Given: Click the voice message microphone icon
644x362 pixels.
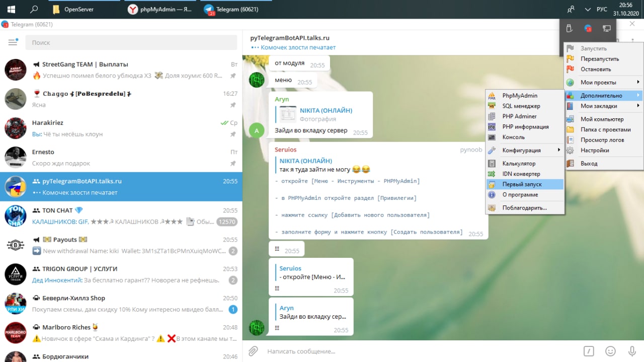Looking at the screenshot, I should (632, 351).
